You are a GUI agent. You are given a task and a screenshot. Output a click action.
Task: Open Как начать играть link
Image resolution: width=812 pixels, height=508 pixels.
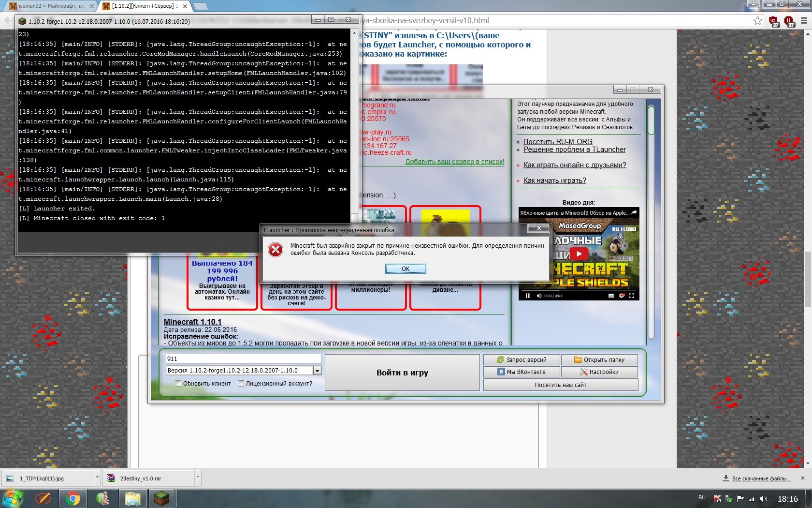point(555,180)
